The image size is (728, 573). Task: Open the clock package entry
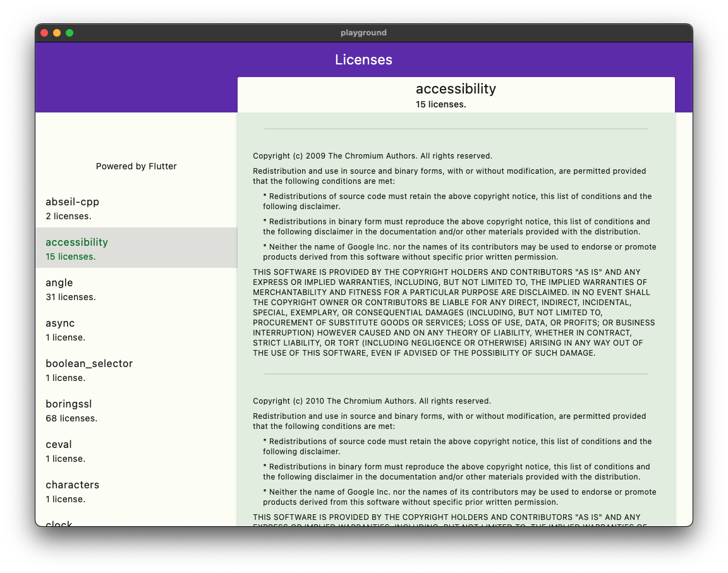59,523
